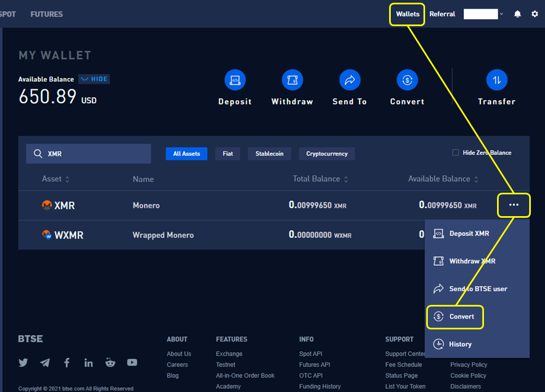Sort by Available Balance column arrows
545x392 pixels.
pos(476,179)
